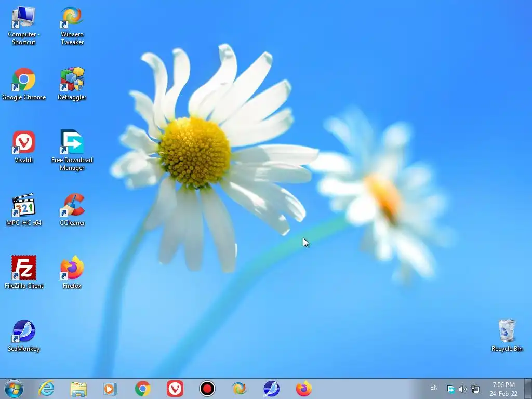532x399 pixels.
Task: Launch Internet Explorer from the taskbar
Action: 46,389
